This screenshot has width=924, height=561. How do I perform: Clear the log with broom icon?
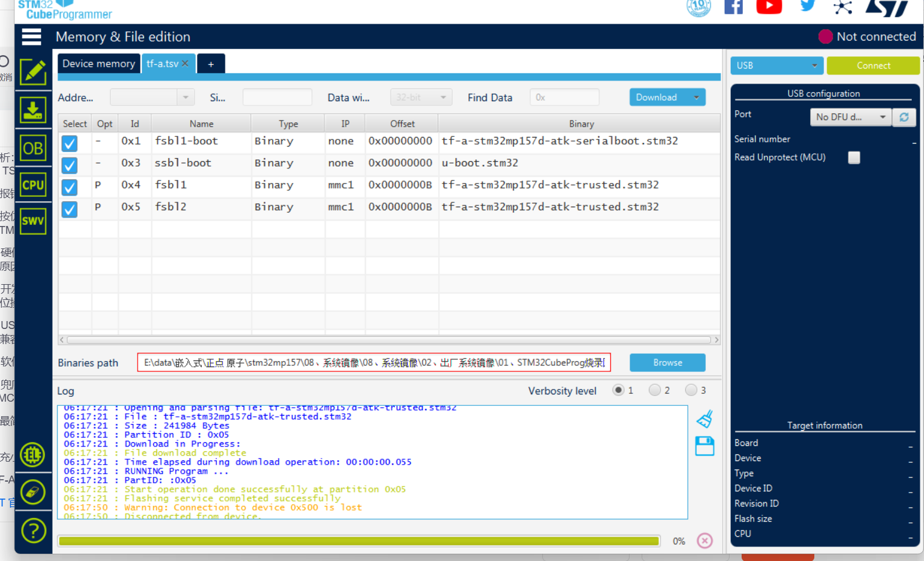[x=705, y=419]
